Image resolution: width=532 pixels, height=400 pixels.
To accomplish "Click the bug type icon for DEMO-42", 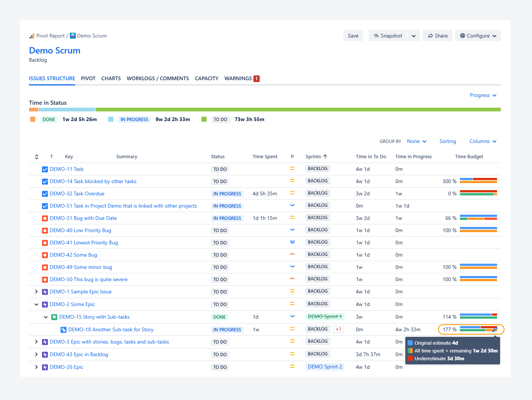I will (45, 255).
